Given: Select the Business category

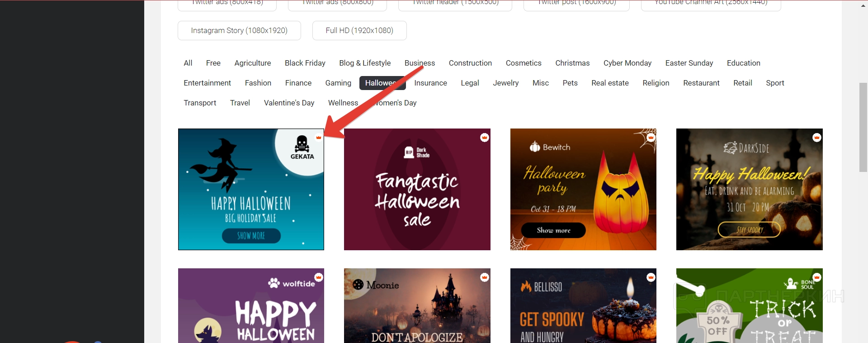Looking at the screenshot, I should pos(420,63).
